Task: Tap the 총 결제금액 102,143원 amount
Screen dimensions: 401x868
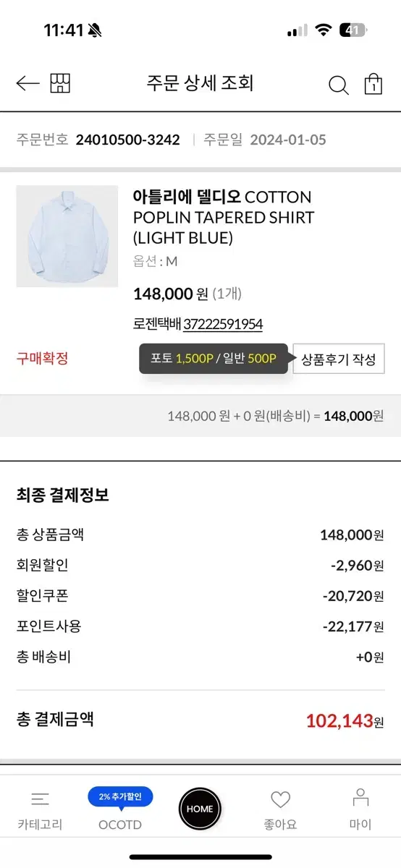Action: [x=345, y=720]
